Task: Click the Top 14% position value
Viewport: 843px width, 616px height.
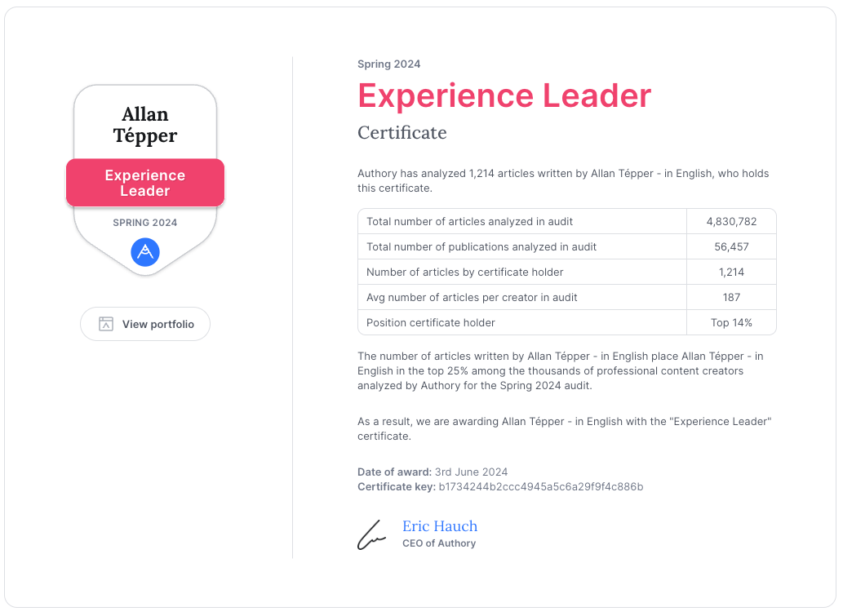Action: [732, 322]
